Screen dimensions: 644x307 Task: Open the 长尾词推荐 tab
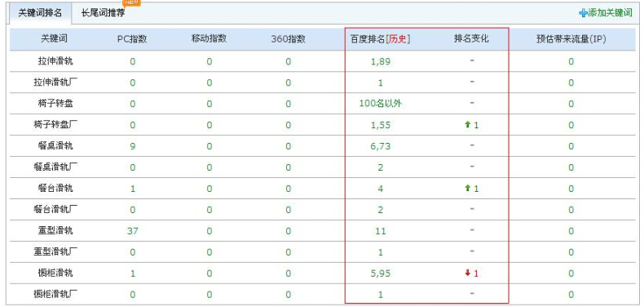tap(103, 13)
